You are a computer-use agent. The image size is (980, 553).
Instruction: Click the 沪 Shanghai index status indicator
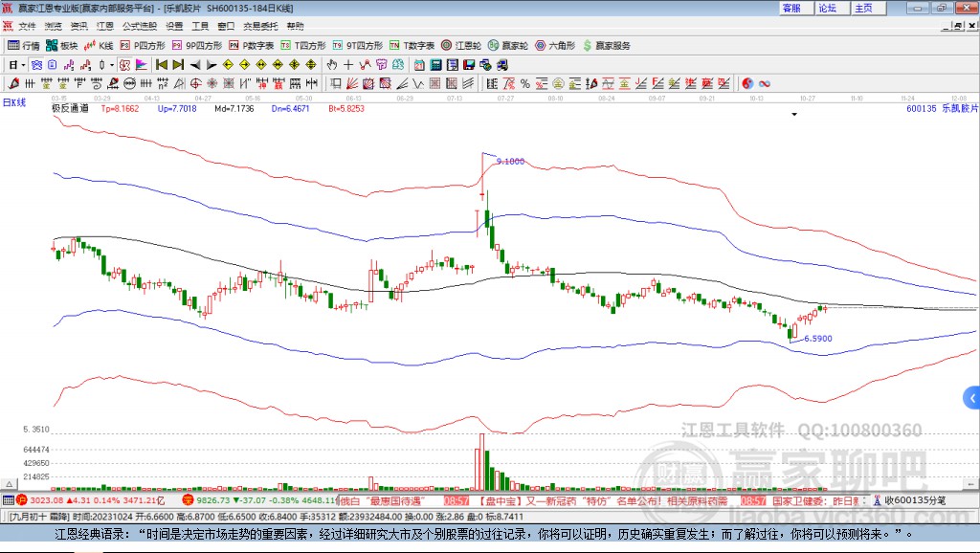coord(22,500)
